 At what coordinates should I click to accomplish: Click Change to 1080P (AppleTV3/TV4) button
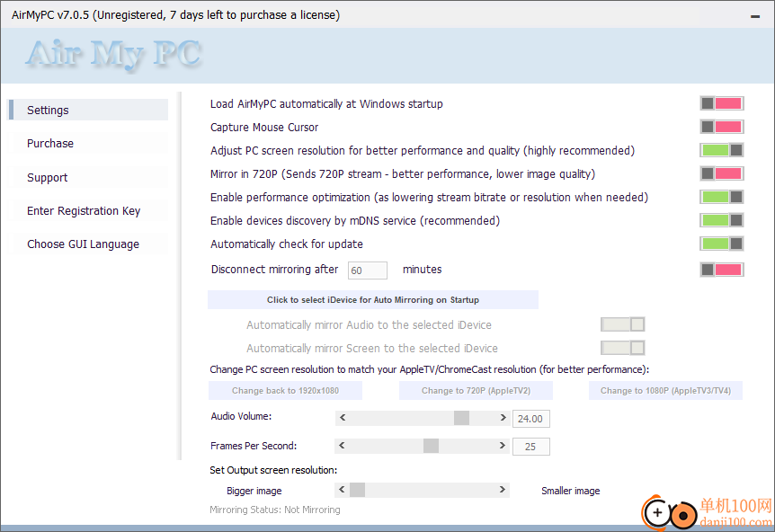[665, 391]
